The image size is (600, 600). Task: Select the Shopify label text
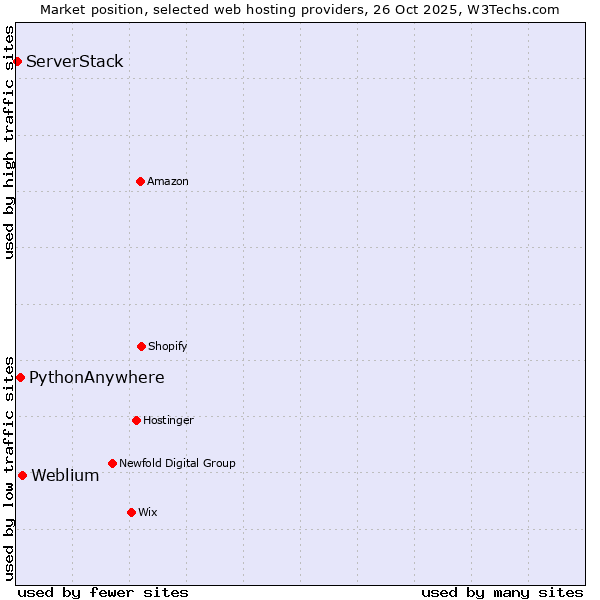click(x=168, y=346)
